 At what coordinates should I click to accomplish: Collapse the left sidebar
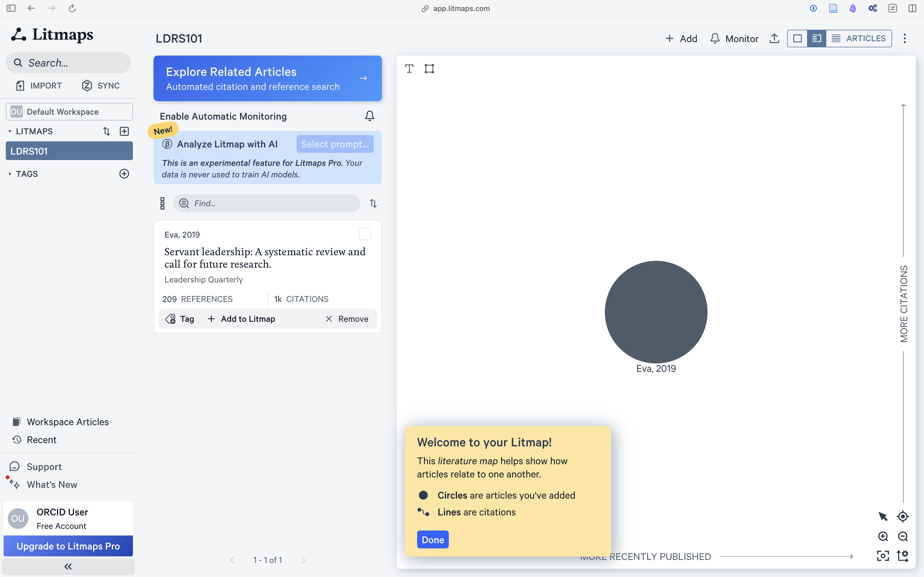[x=68, y=567]
